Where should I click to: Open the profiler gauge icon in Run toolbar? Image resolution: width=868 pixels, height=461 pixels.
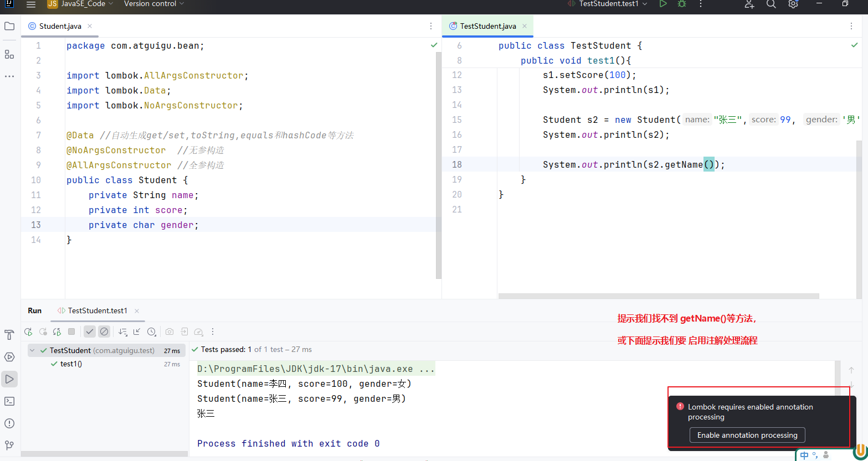(198, 331)
